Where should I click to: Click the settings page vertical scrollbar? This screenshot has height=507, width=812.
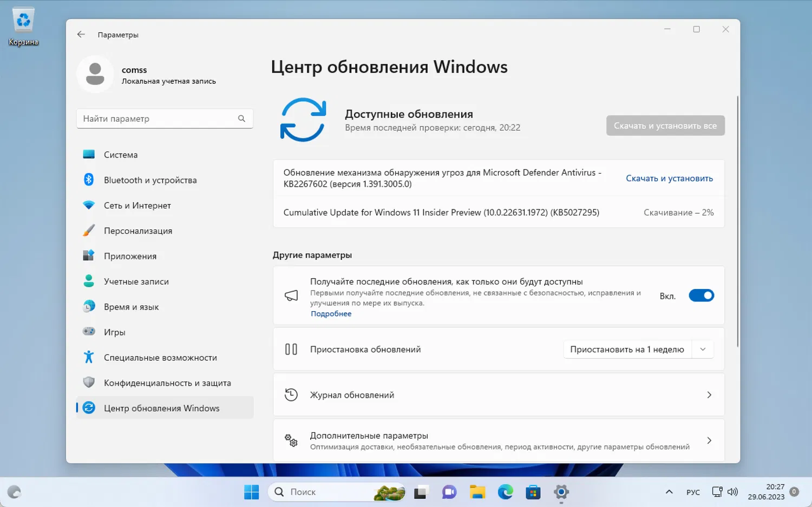737,222
